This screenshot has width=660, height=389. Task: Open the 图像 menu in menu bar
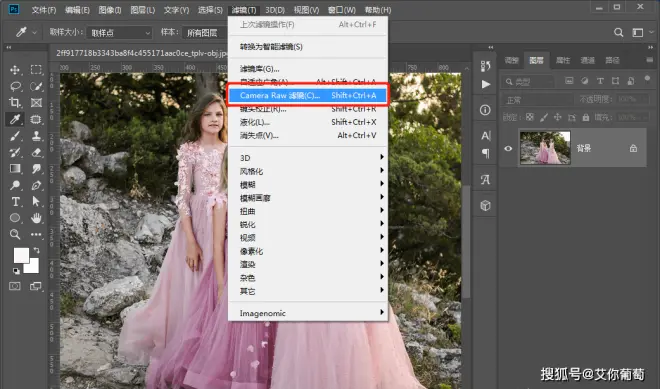tap(110, 10)
